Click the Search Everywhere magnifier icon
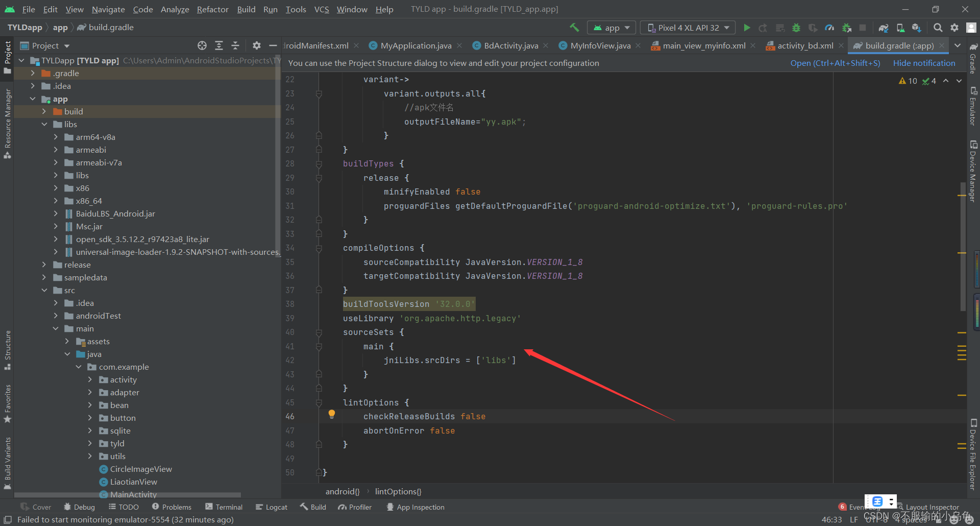The height and width of the screenshot is (526, 980). (938, 28)
